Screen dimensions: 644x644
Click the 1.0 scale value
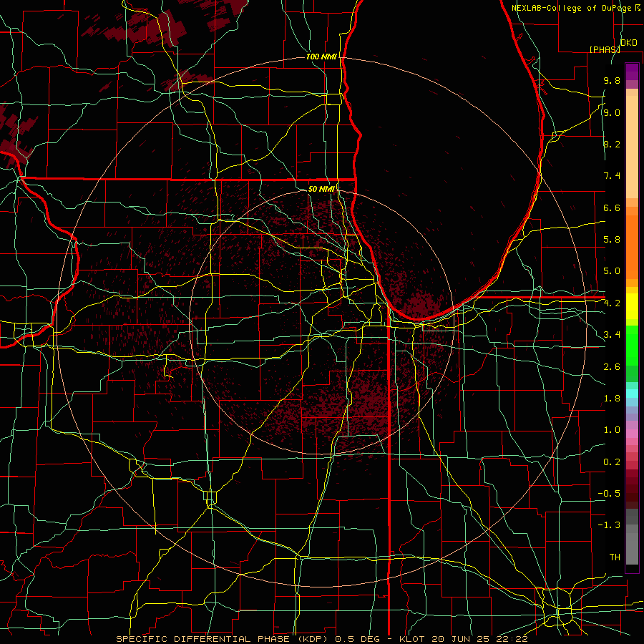612,430
